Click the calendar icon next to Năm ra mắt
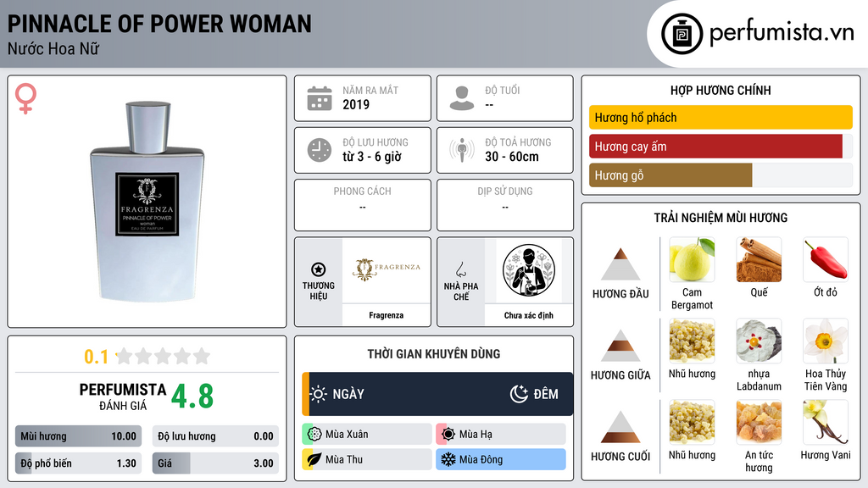 pos(320,98)
